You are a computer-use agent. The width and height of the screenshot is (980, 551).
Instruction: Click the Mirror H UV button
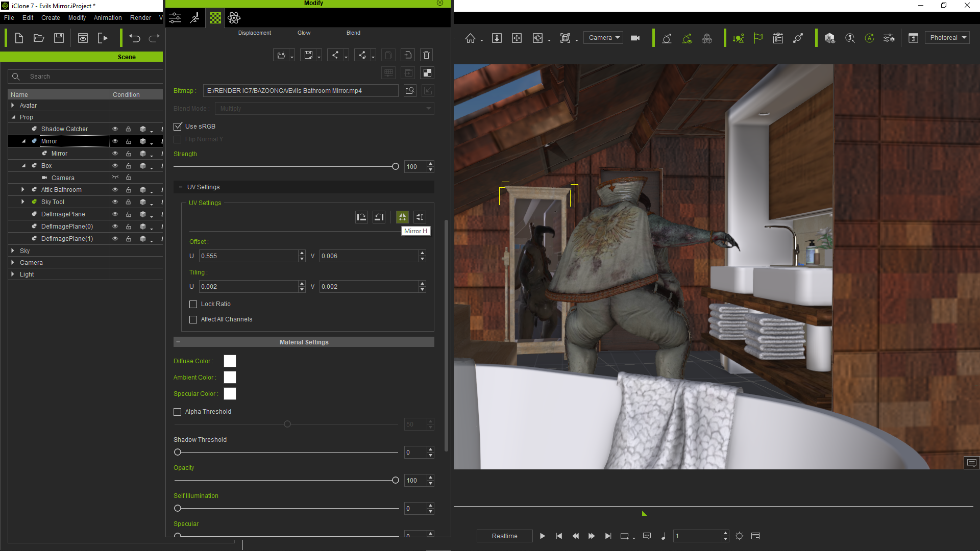pyautogui.click(x=403, y=217)
